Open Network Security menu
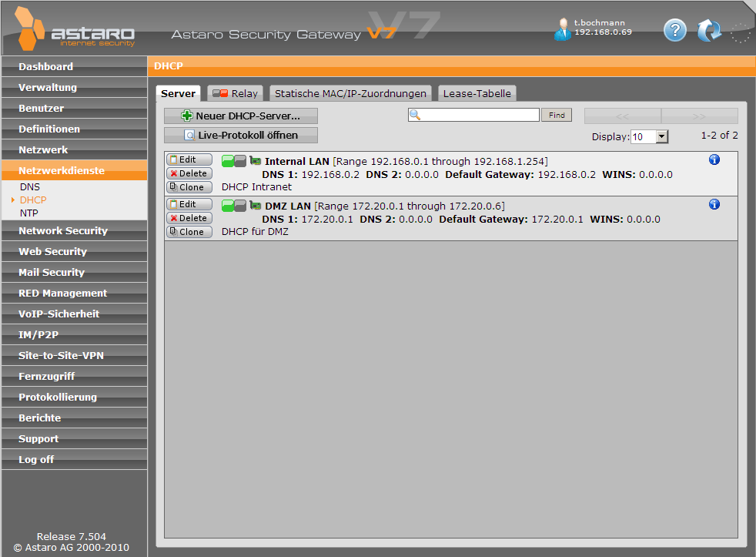756x557 pixels. pos(74,230)
